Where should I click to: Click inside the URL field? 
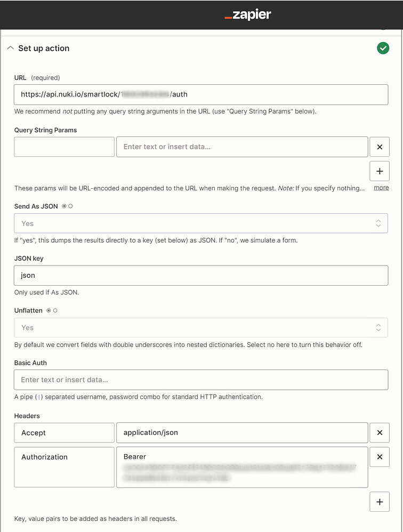point(200,94)
